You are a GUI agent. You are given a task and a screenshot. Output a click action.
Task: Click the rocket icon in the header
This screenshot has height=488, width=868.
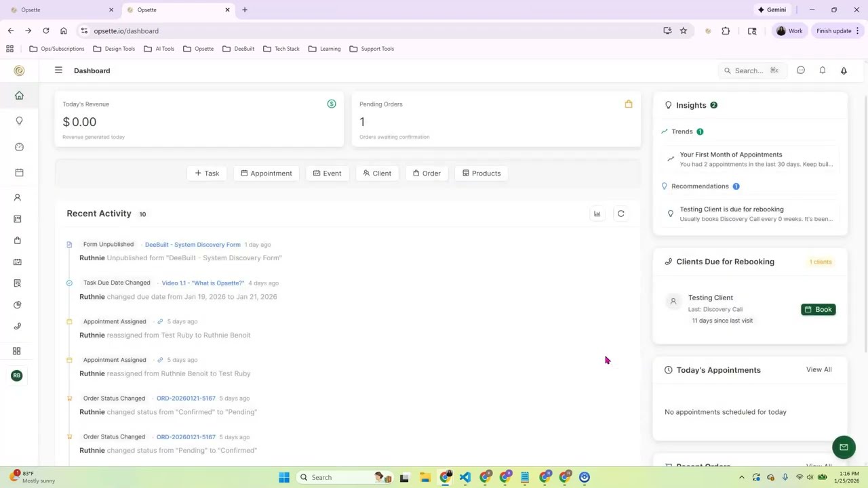tap(844, 70)
